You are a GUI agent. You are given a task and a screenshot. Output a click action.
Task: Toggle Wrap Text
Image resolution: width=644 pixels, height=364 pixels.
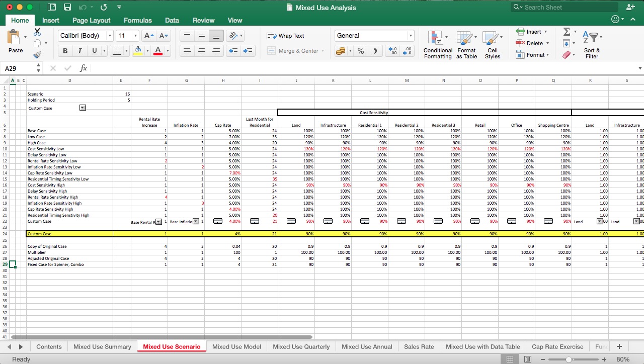point(285,36)
